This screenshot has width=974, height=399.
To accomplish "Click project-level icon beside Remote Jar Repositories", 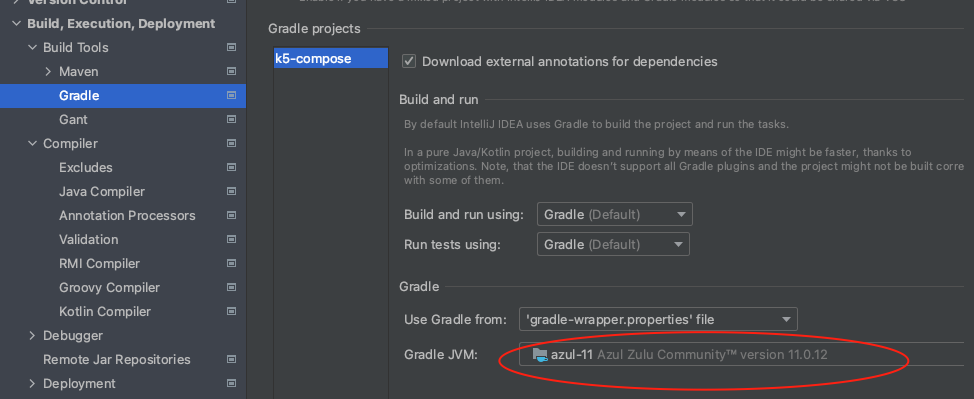I will (232, 359).
